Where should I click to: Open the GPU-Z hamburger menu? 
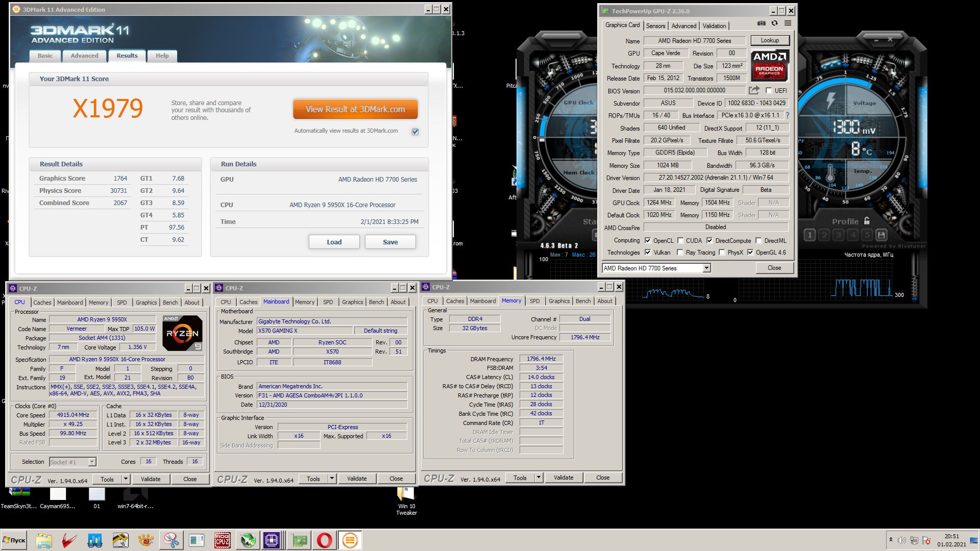click(788, 23)
